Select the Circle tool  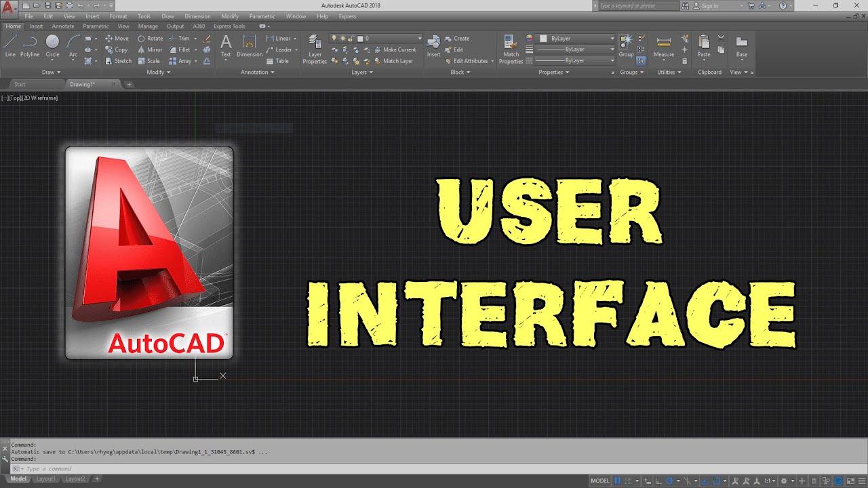[52, 46]
